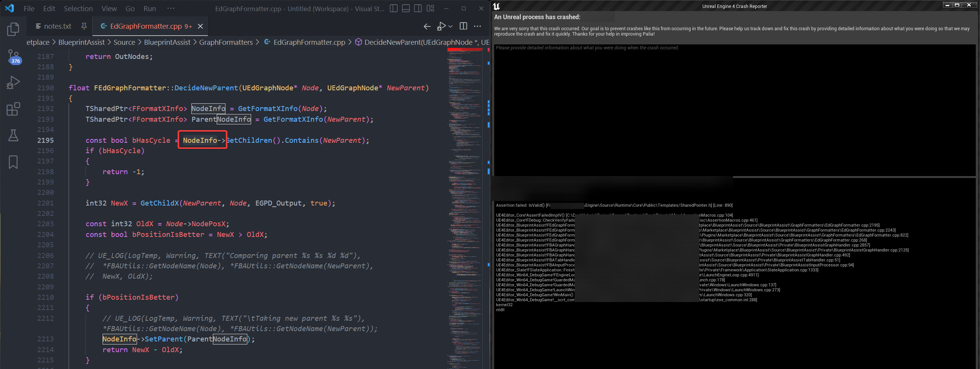
Task: Click the minimap code overview
Action: (465, 207)
